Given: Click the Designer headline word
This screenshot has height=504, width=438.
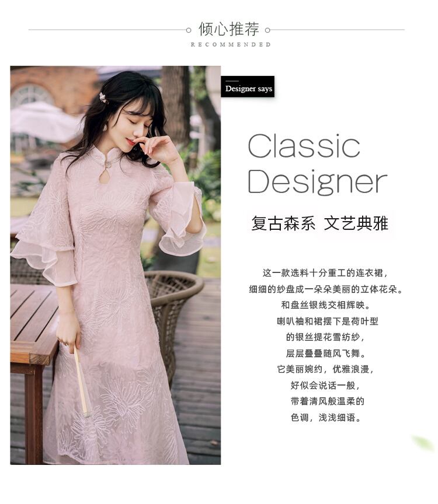Looking at the screenshot, I should pos(317,182).
